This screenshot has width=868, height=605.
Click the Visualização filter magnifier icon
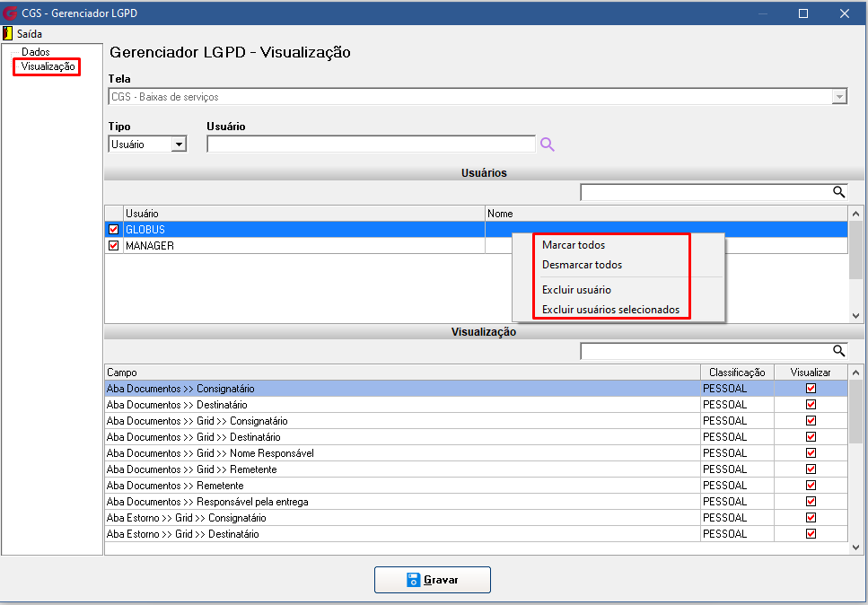click(x=838, y=351)
